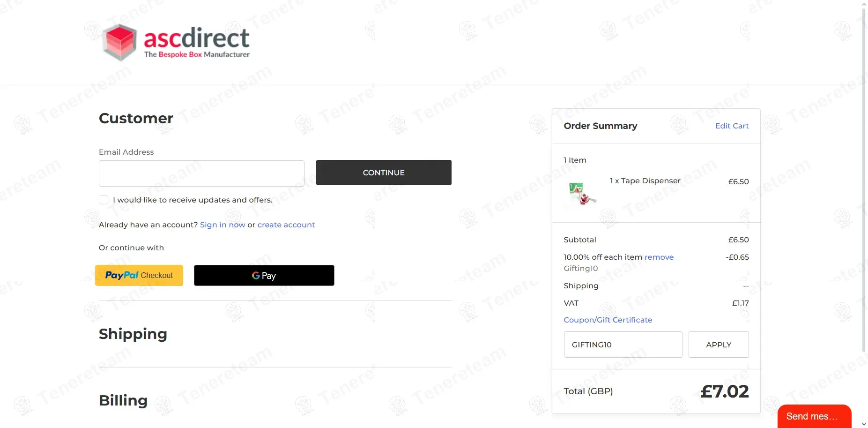The image size is (868, 428).
Task: Hit the APPLY coupon button
Action: click(719, 345)
